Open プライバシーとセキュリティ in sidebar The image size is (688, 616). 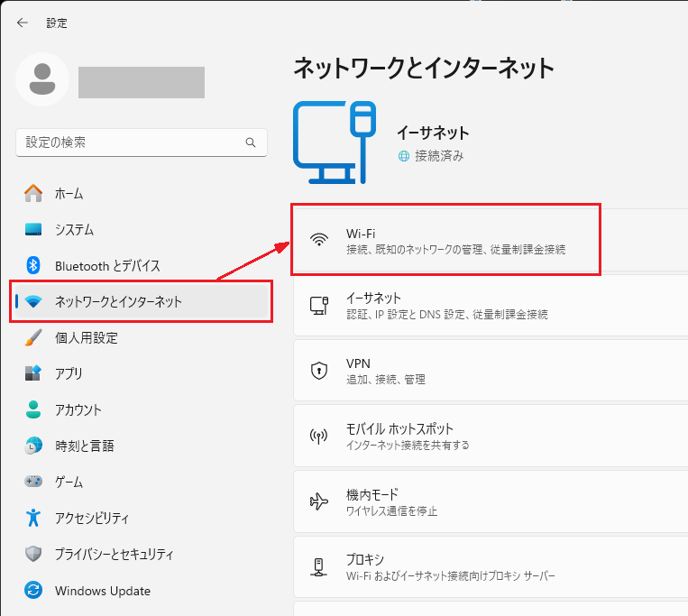[142, 554]
